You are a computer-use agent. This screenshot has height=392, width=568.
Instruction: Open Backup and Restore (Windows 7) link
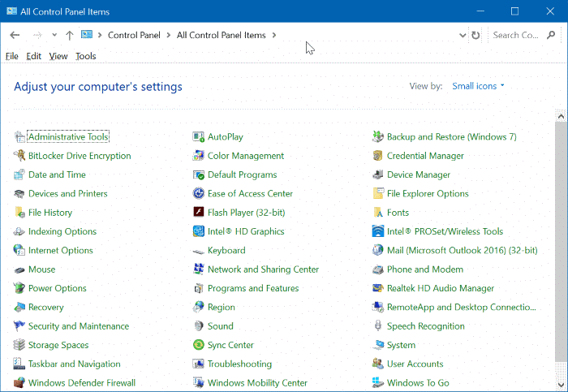(452, 136)
